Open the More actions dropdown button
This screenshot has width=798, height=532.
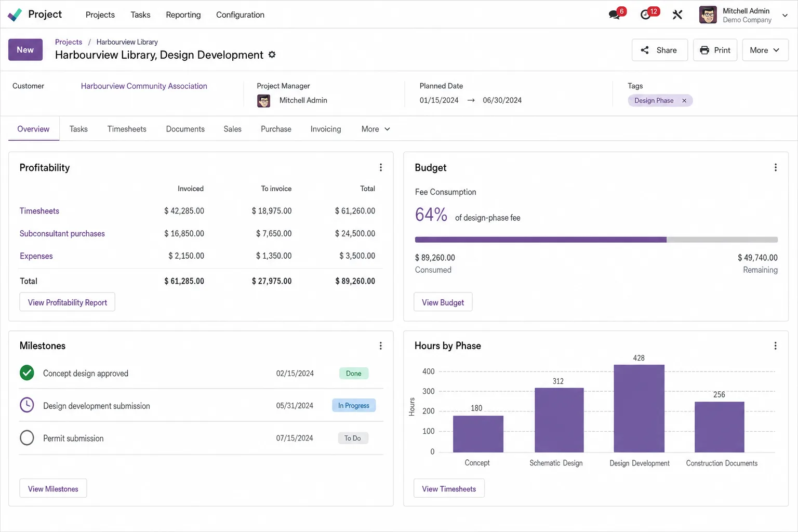(765, 50)
